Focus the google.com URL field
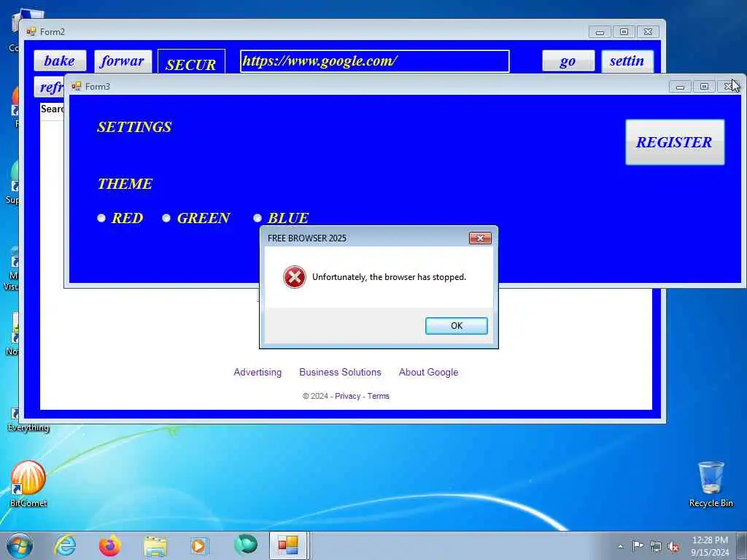Screen dimensions: 747x560 (x=374, y=61)
